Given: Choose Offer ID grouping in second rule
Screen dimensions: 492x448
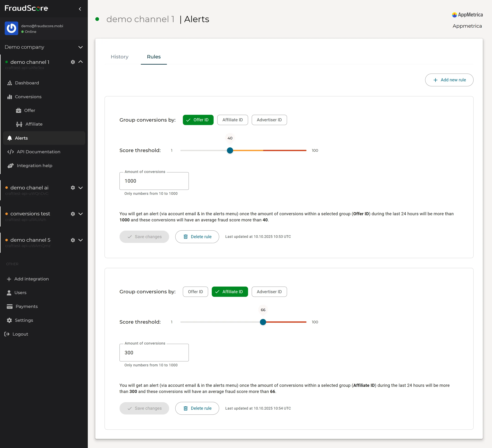Looking at the screenshot, I should click(195, 292).
